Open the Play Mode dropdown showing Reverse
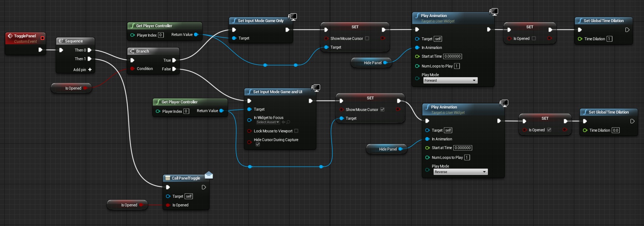 (x=460, y=172)
